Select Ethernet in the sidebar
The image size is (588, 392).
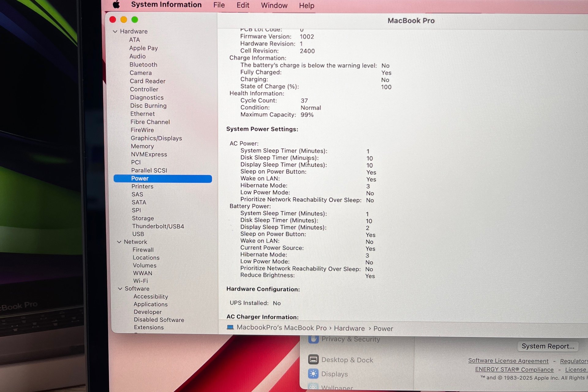(x=142, y=114)
